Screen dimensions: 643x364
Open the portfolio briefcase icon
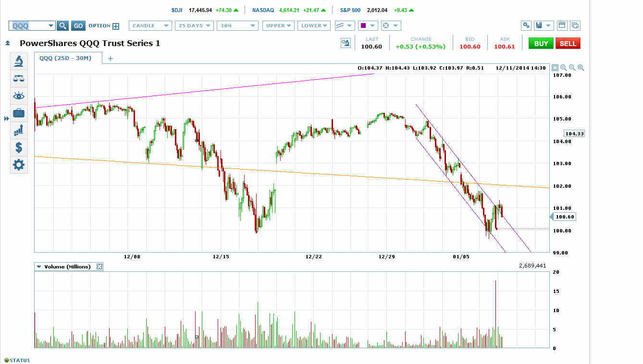point(19,113)
